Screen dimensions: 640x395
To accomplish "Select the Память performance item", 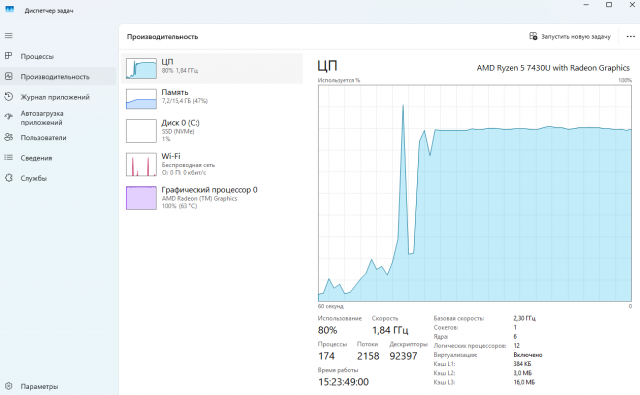I will pos(212,99).
